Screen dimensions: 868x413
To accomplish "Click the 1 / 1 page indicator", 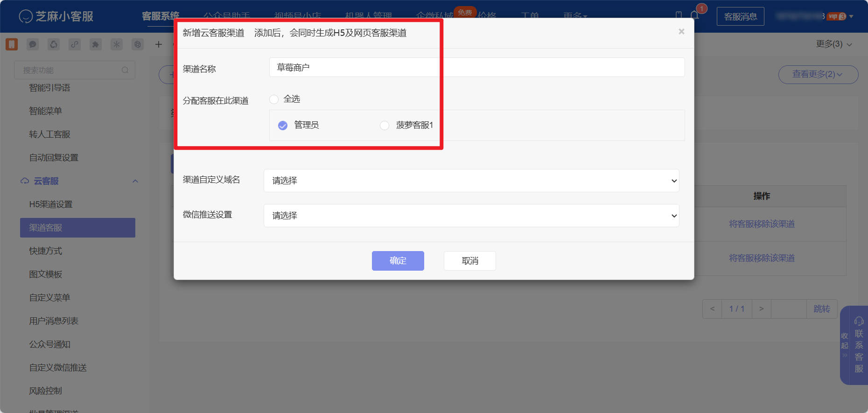I will click(737, 309).
